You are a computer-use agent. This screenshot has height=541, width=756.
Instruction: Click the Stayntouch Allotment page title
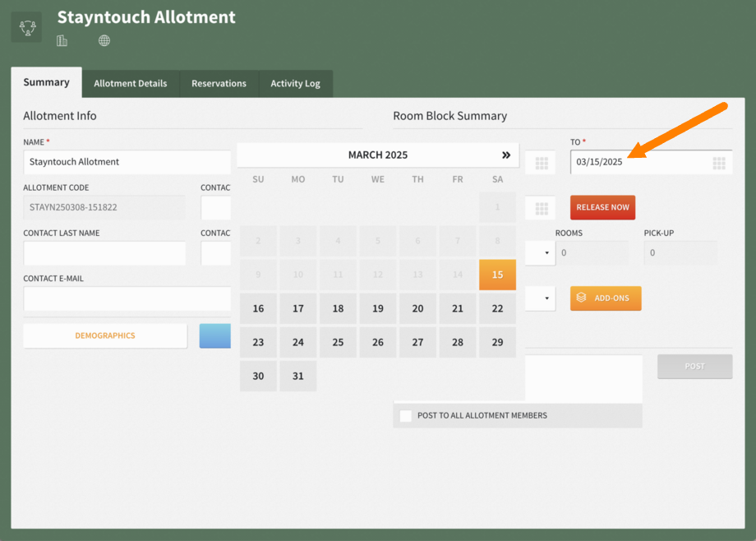point(146,17)
